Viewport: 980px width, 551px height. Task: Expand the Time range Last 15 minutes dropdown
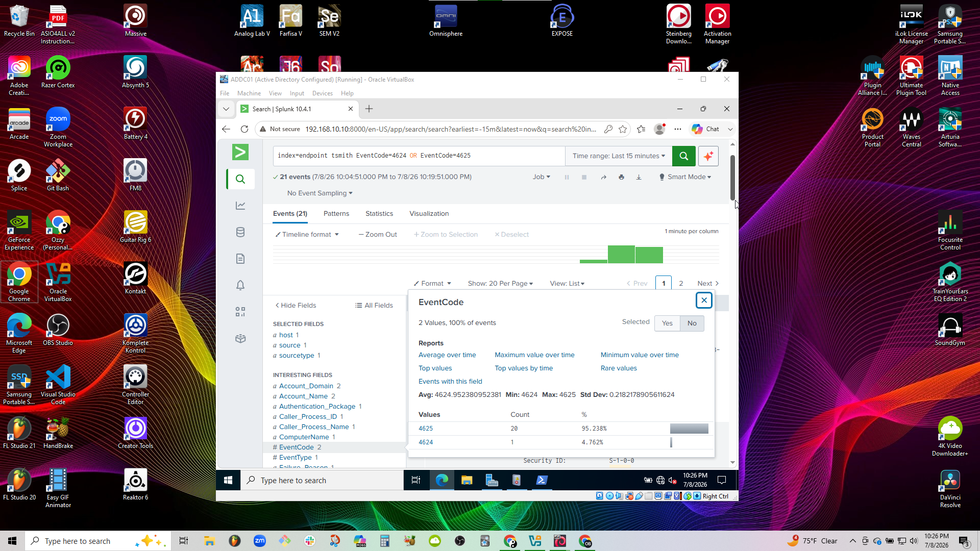tap(619, 156)
